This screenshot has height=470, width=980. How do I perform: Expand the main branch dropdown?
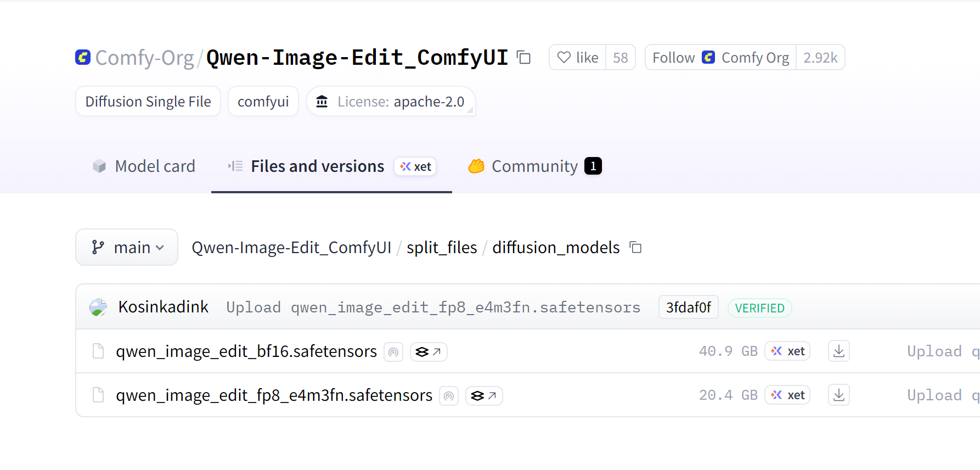point(127,247)
